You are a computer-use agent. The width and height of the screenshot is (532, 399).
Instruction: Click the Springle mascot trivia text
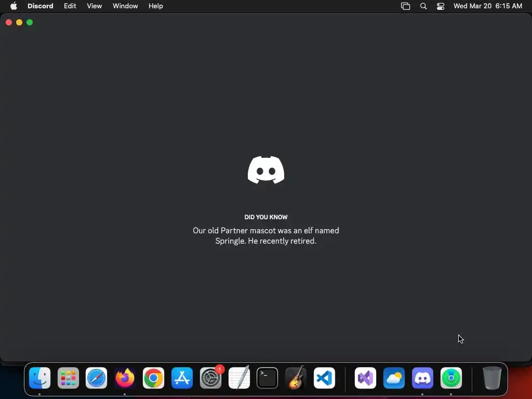click(266, 236)
